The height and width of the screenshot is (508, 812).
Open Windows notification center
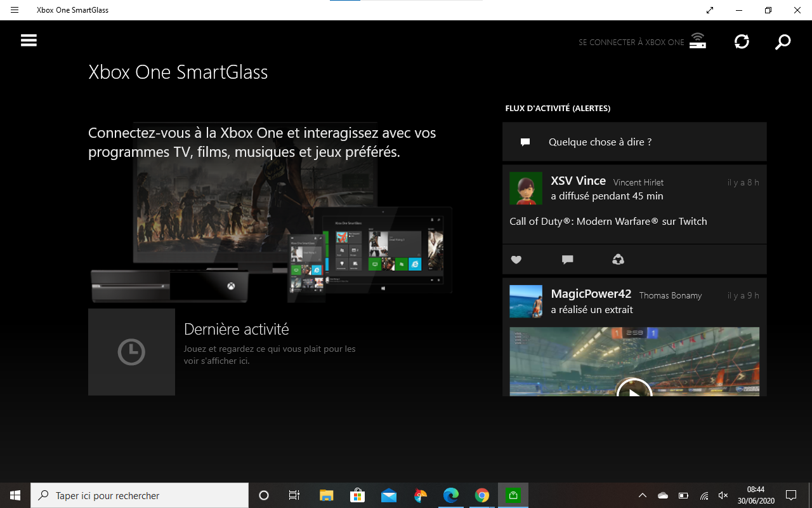click(x=791, y=495)
